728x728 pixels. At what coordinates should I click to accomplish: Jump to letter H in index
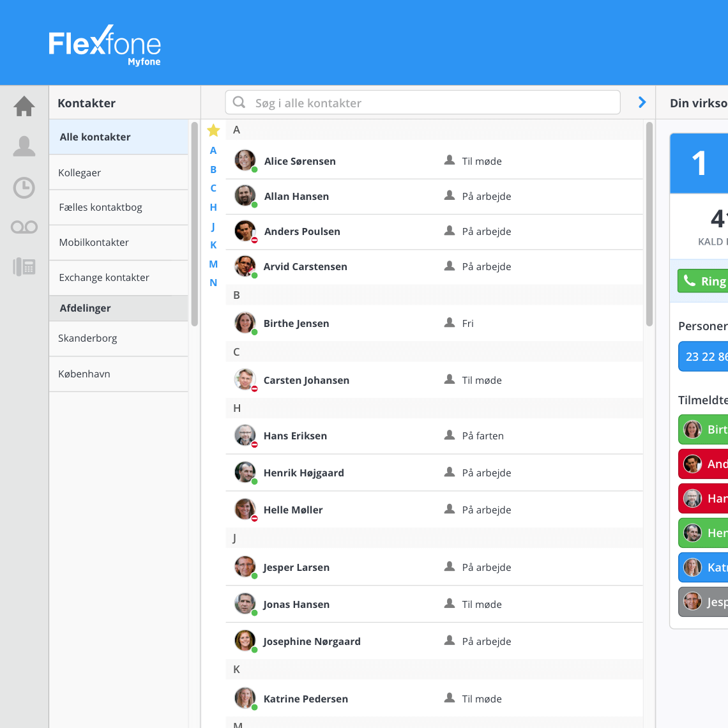pyautogui.click(x=213, y=207)
